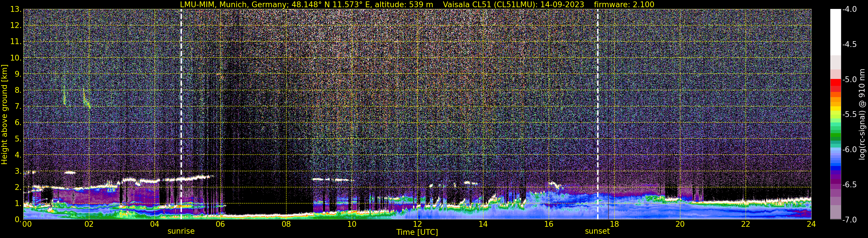This screenshot has width=868, height=238.
Task: Click the 'log(rc-signal) @ 910 nm' colorbar label
Action: (x=862, y=114)
